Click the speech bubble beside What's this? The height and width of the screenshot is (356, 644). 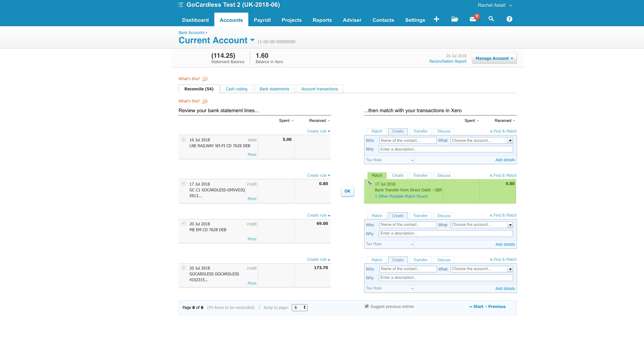pyautogui.click(x=204, y=79)
